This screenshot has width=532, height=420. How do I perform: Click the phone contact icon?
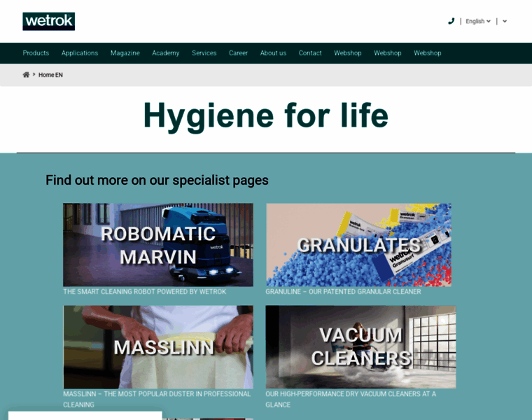(451, 22)
